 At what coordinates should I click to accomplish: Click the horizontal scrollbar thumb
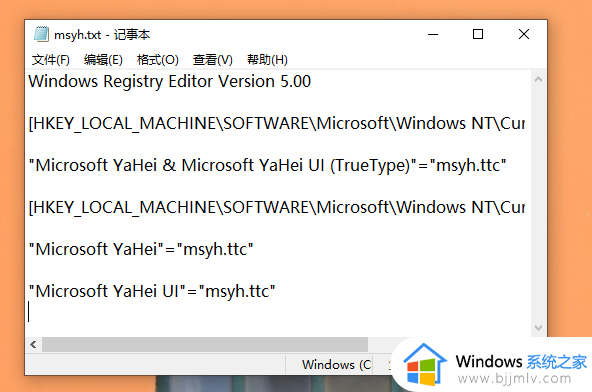tap(205, 344)
